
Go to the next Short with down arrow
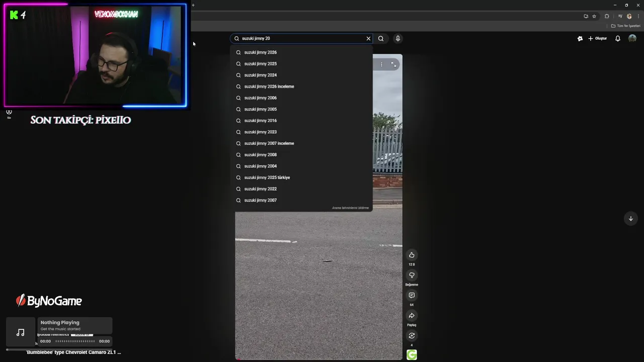pos(630,218)
